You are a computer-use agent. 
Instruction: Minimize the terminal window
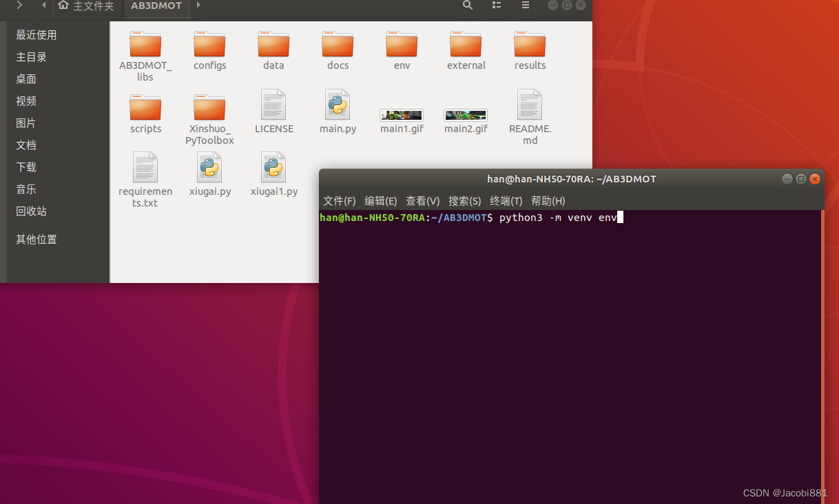(787, 179)
